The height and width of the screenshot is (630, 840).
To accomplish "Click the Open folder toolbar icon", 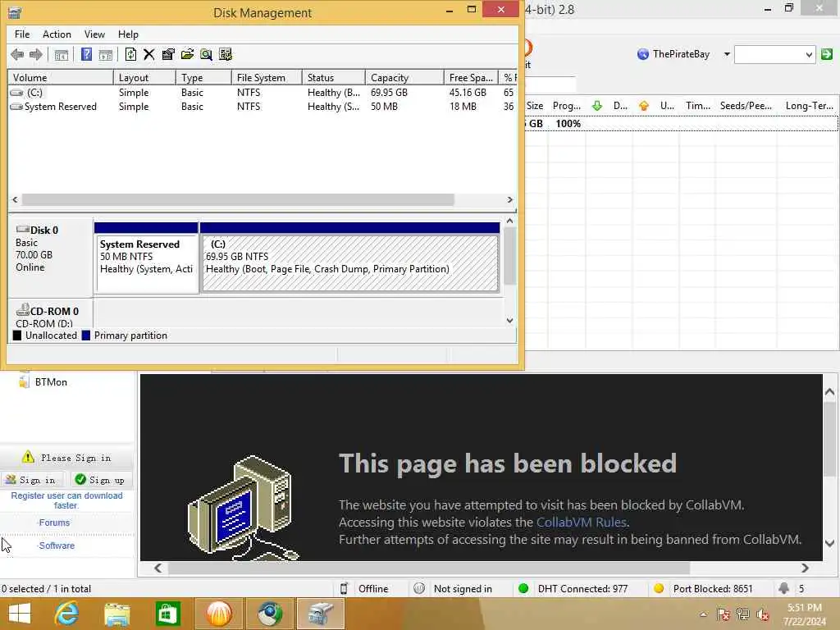I will pos(187,55).
